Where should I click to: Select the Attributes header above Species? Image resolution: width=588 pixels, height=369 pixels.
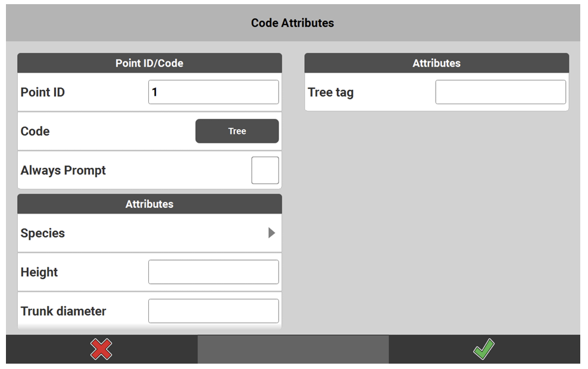point(149,204)
